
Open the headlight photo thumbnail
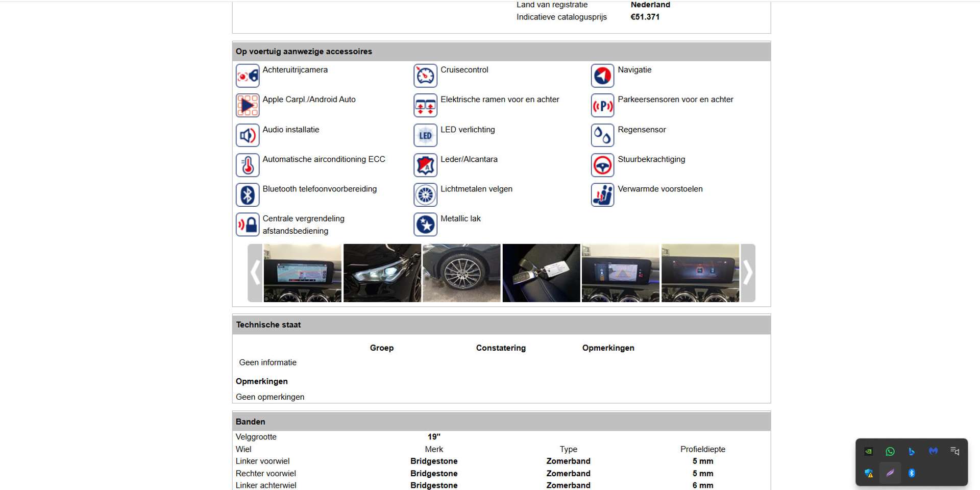[x=382, y=273]
